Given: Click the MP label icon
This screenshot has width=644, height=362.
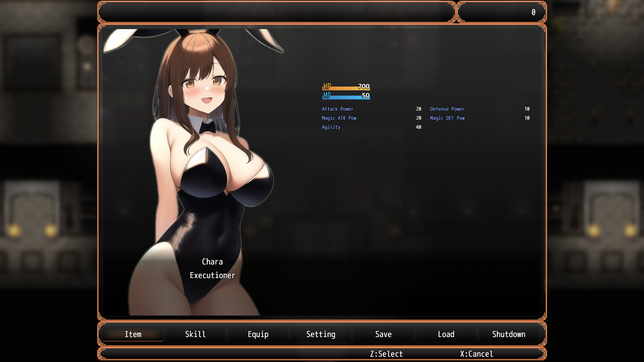Looking at the screenshot, I should pyautogui.click(x=327, y=95).
